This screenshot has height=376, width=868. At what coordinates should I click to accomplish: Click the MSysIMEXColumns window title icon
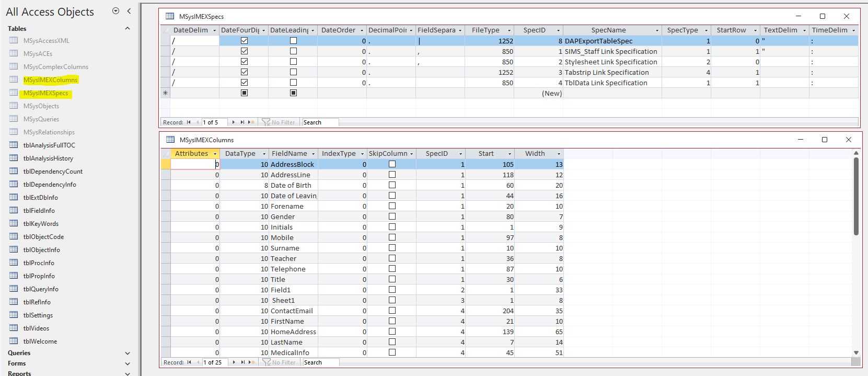pos(170,140)
